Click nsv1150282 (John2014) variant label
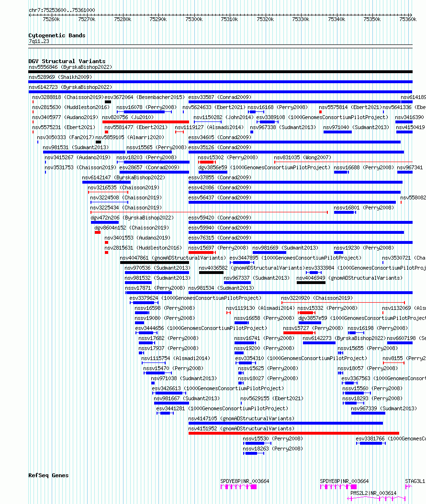The height and width of the screenshot is (504, 426). pyautogui.click(x=224, y=117)
